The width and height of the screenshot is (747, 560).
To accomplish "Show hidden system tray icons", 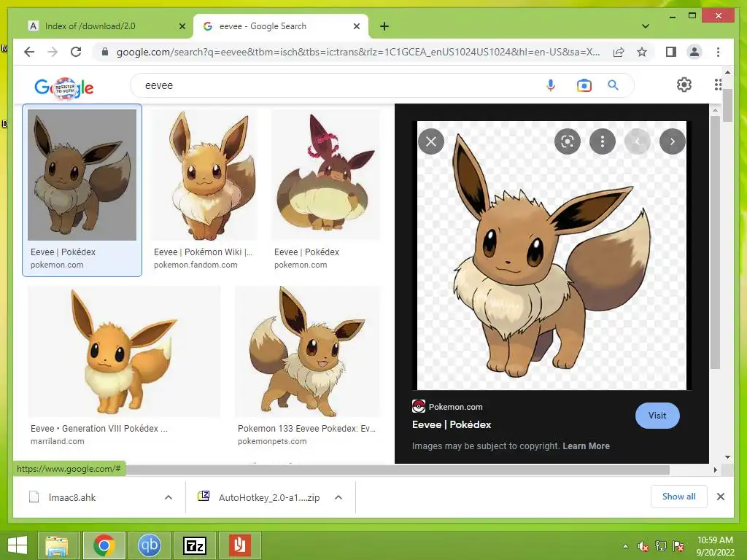I will tap(625, 546).
